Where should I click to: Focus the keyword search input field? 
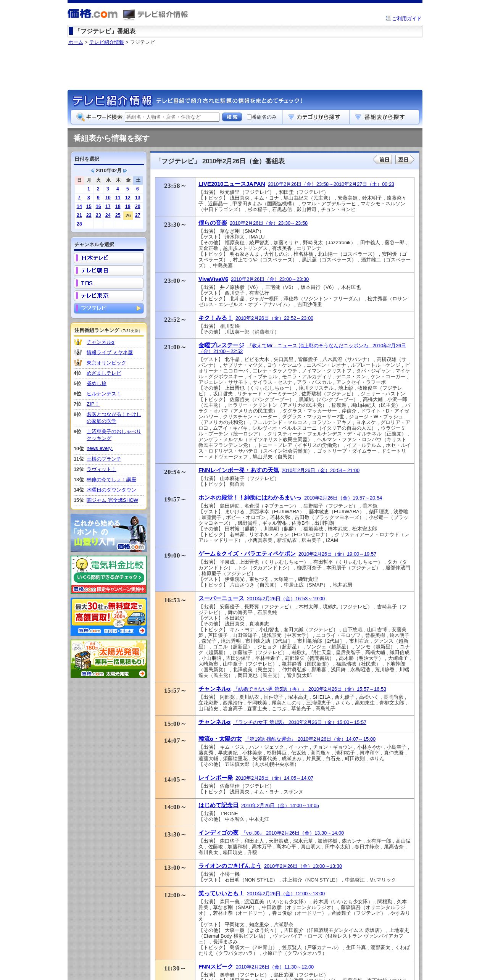point(172,117)
